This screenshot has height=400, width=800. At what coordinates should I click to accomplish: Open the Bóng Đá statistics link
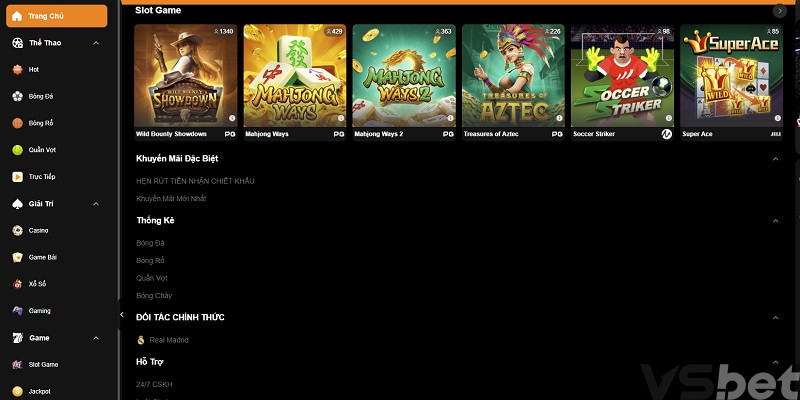tap(150, 243)
